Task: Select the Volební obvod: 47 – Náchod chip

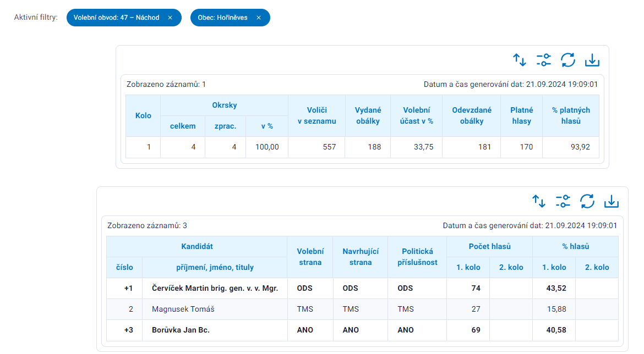Action: pyautogui.click(x=117, y=18)
